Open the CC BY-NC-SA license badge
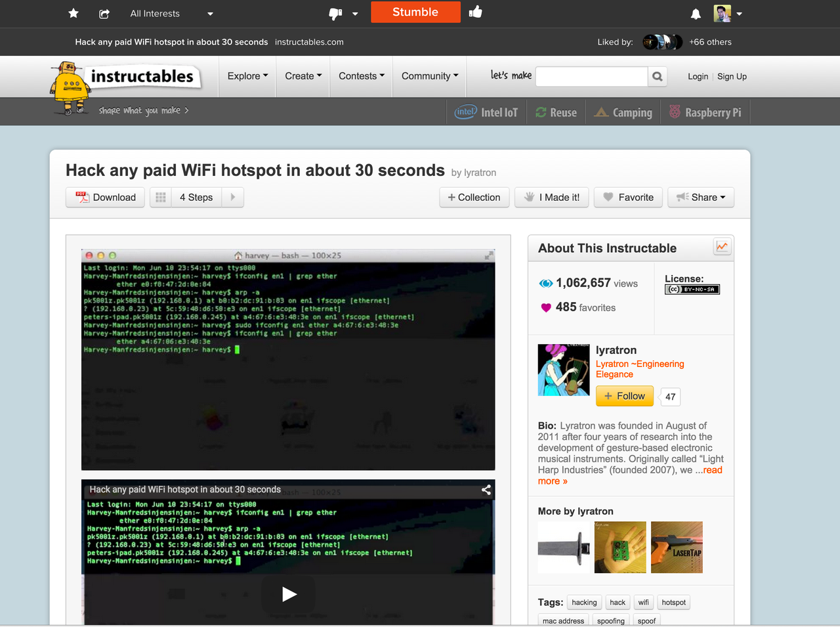This screenshot has height=627, width=840. 692,290
